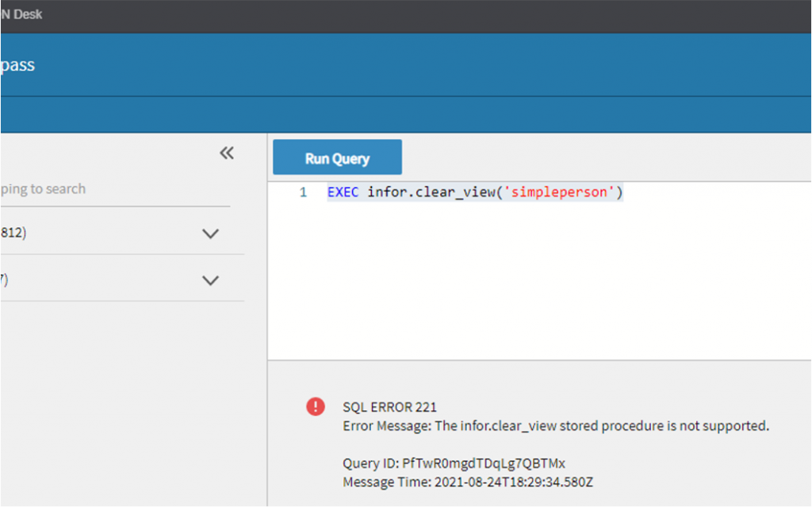Image resolution: width=812 pixels, height=507 pixels.
Task: Click the red error alert icon
Action: 316,406
